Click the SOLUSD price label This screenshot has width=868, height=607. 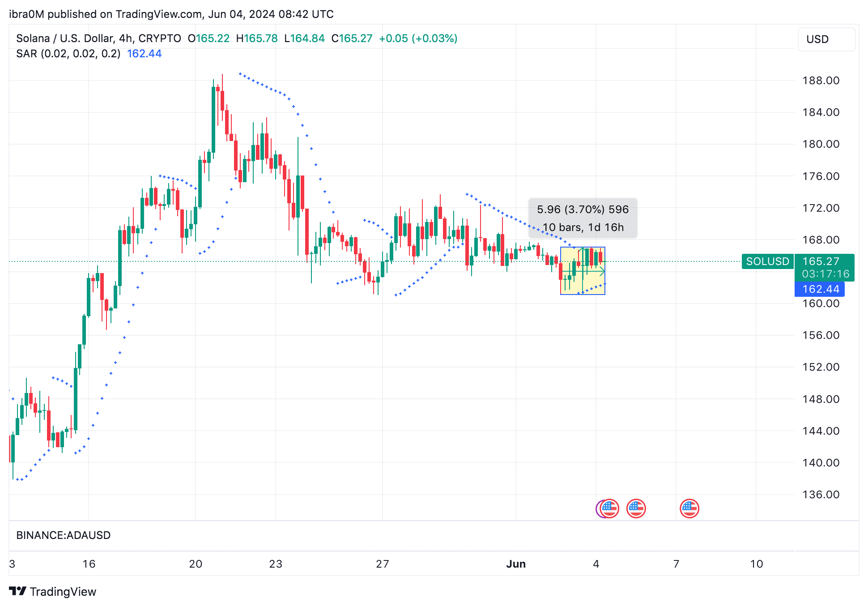767,261
